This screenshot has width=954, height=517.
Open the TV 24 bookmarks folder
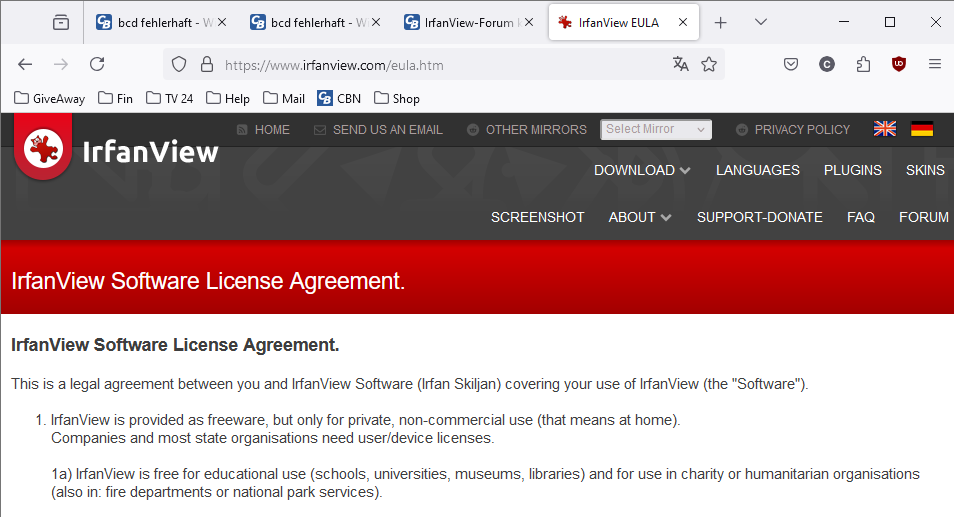(170, 99)
